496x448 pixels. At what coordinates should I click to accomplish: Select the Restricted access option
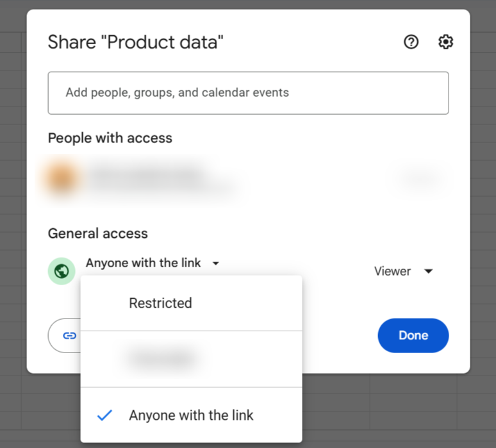click(160, 303)
